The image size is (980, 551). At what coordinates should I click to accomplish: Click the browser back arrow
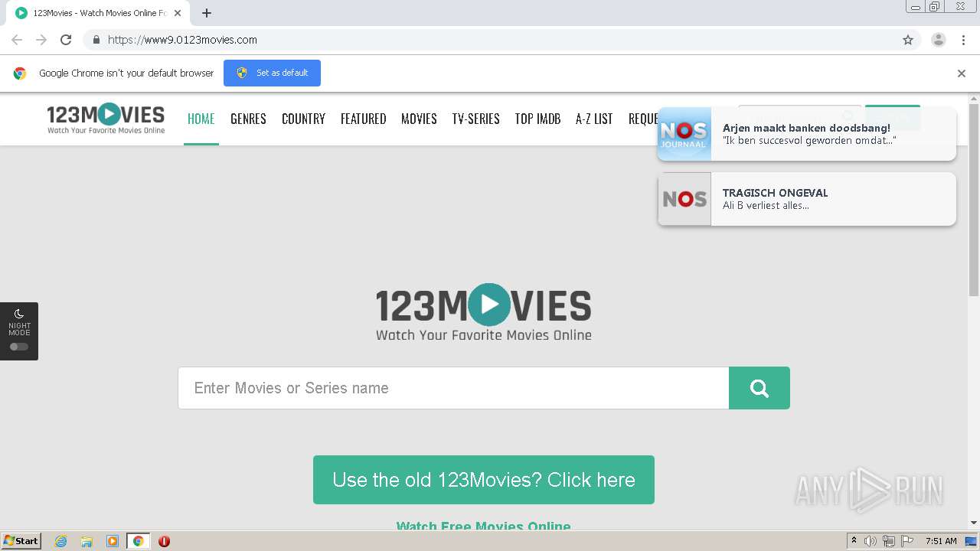coord(17,40)
